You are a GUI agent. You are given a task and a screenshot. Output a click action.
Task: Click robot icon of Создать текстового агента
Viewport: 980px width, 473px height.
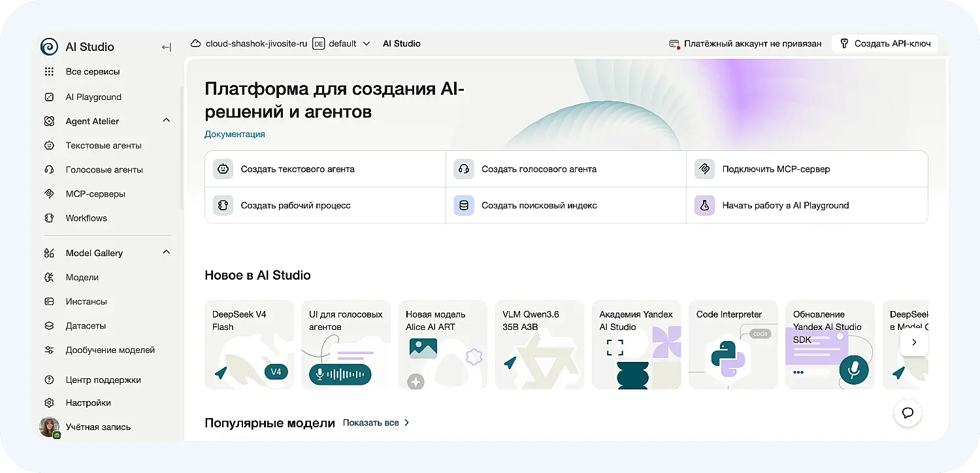pyautogui.click(x=223, y=169)
